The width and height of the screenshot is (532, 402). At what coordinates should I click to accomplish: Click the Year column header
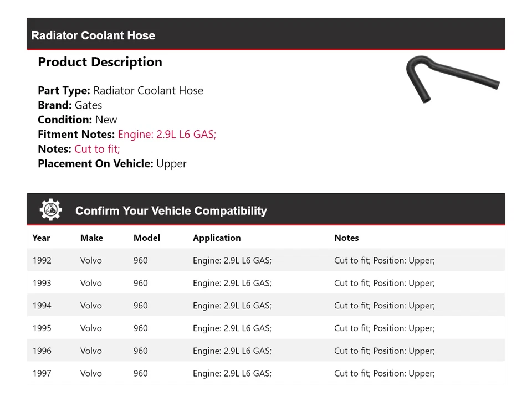(41, 238)
